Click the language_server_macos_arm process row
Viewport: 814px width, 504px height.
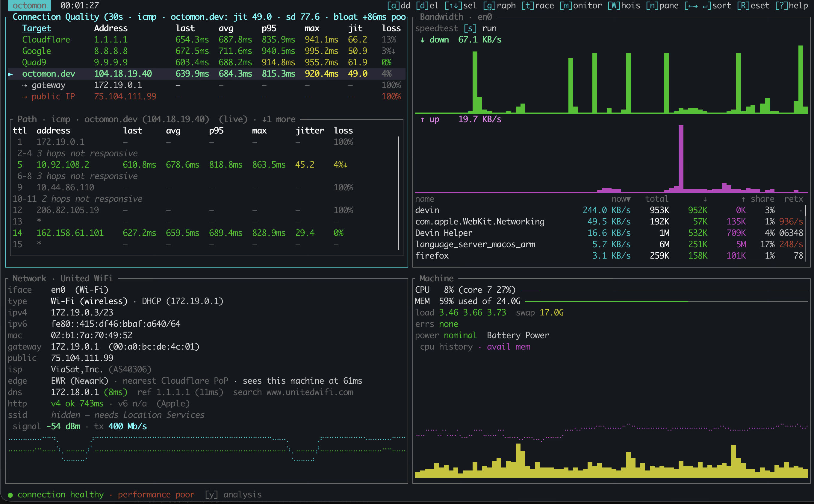click(x=609, y=244)
